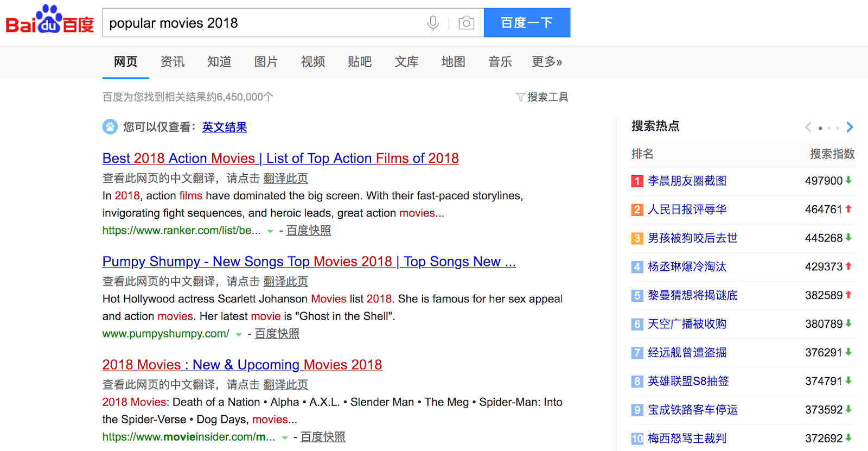
Task: Expand dropdown arrow next to ranker.com URL
Action: [270, 231]
